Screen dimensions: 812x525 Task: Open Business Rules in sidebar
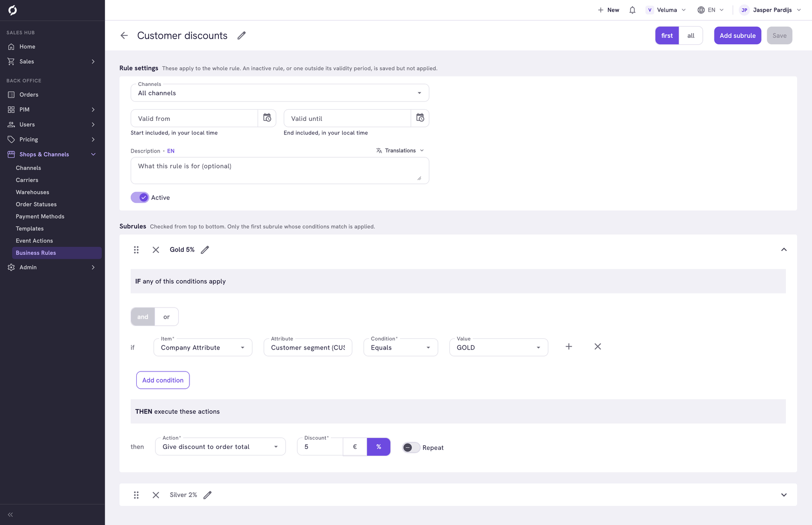57,253
